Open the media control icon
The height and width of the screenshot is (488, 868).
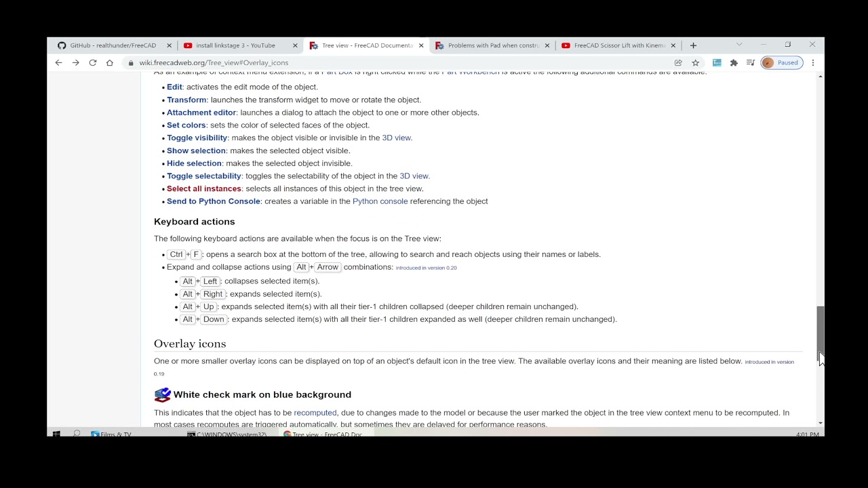(751, 62)
